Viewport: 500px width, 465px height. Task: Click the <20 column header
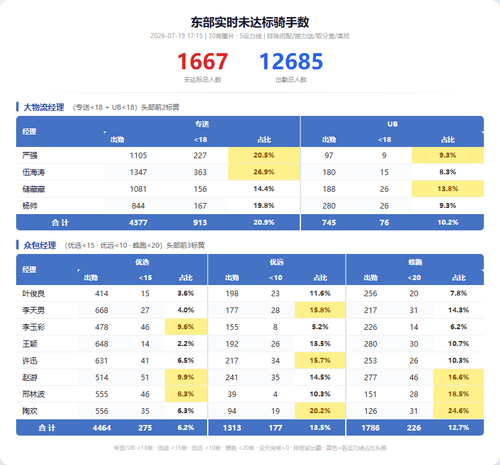point(414,278)
